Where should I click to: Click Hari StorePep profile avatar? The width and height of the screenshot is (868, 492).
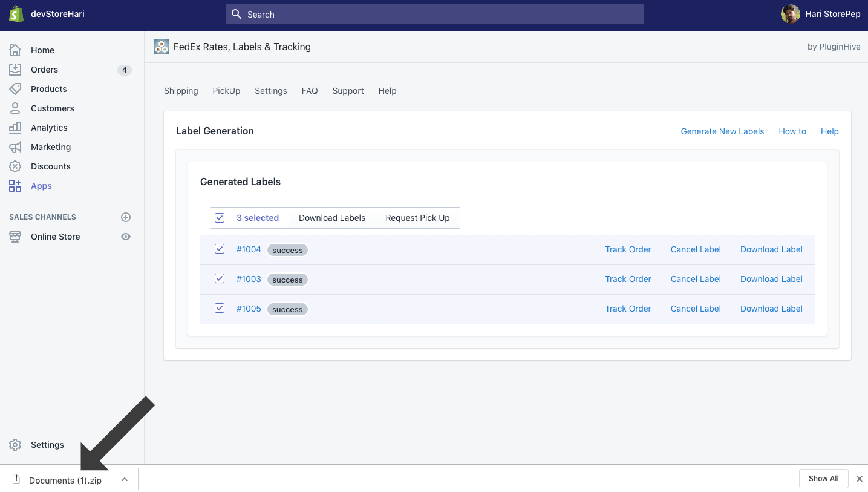coord(790,14)
